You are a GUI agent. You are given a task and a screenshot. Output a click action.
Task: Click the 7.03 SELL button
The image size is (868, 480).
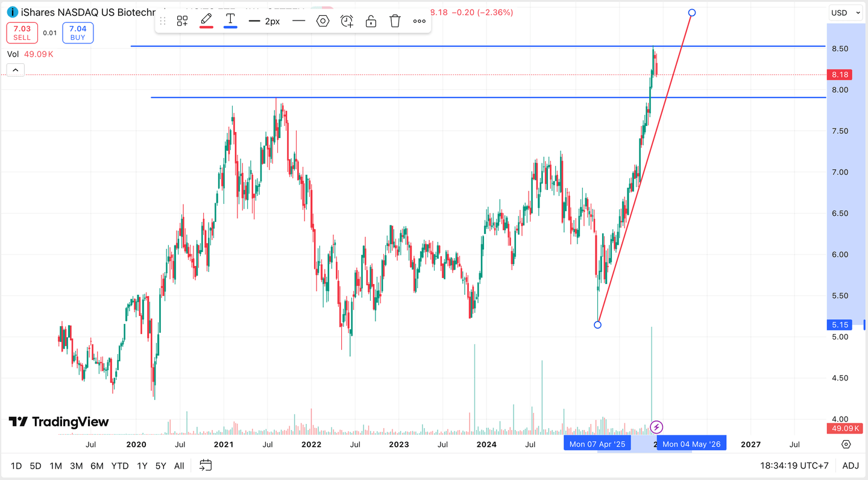[22, 33]
